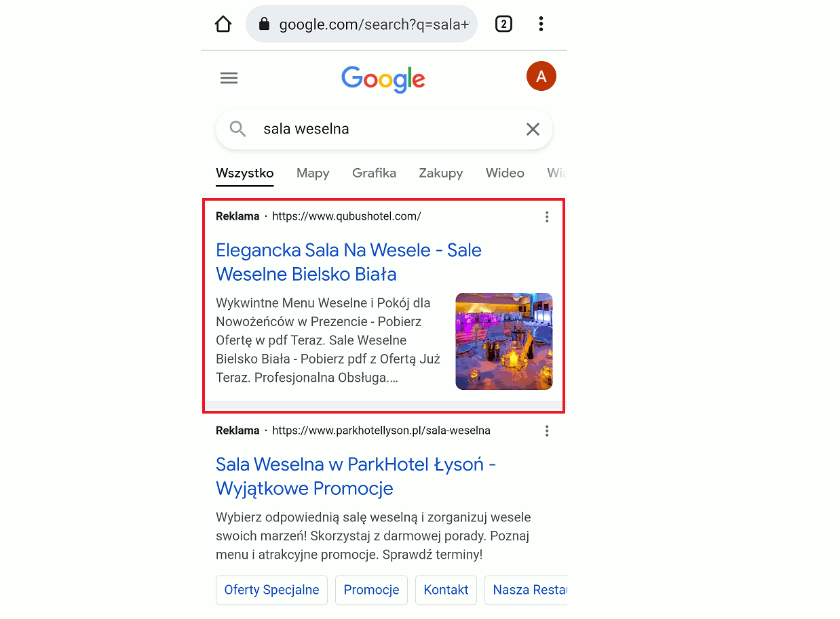Open options menu for the ParkHotel Łysoń ad
This screenshot has width=840, height=619.
coord(547,431)
